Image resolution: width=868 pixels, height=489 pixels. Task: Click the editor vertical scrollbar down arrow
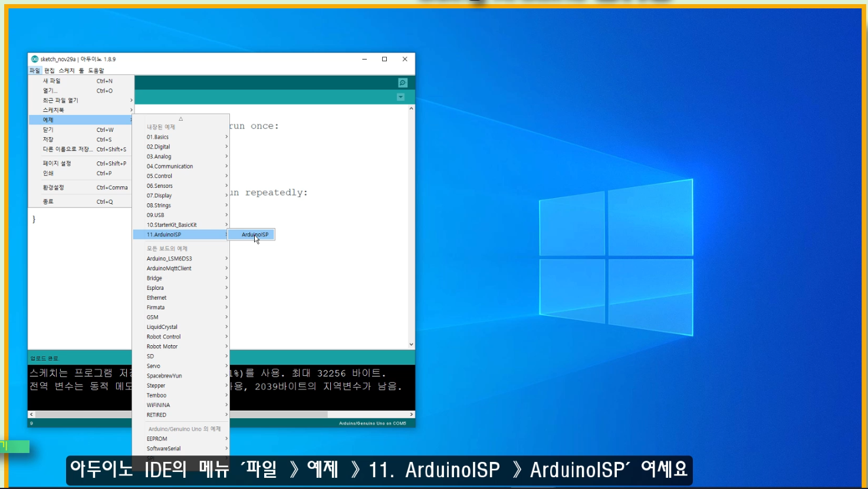tap(411, 345)
